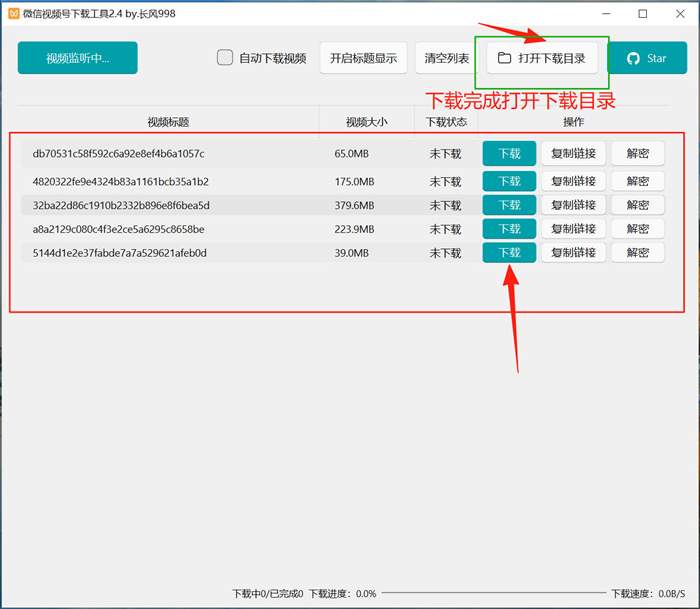Screen dimensions: 700x609
Task: Download the db70531c58f592c6a92e8ef4b6a1057c video
Action: 509,154
